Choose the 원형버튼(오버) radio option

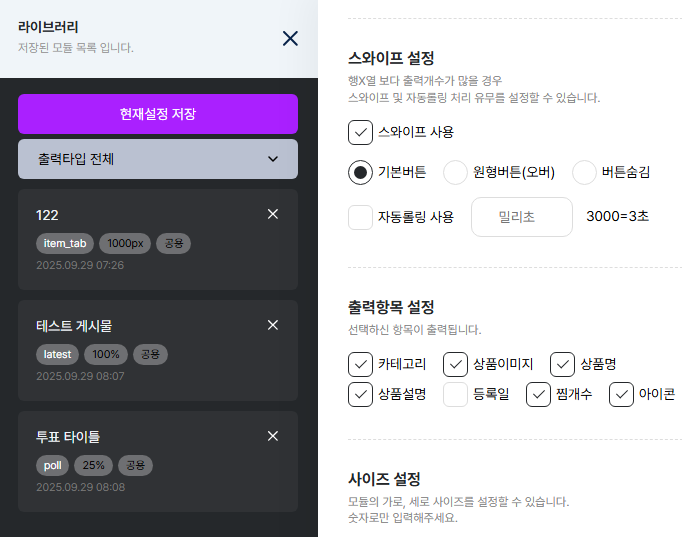(x=456, y=172)
